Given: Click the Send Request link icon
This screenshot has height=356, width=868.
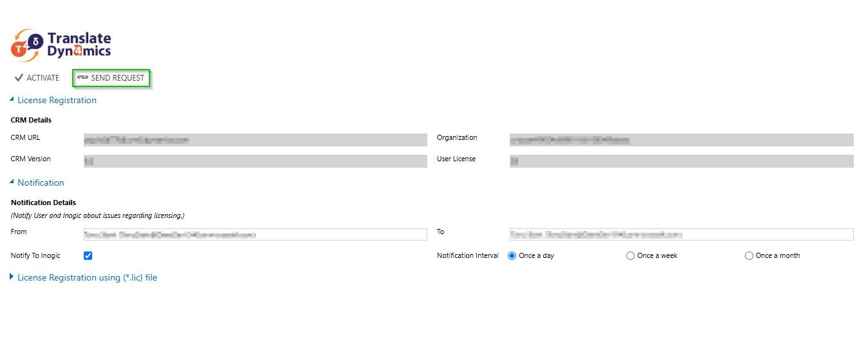Looking at the screenshot, I should coord(82,78).
